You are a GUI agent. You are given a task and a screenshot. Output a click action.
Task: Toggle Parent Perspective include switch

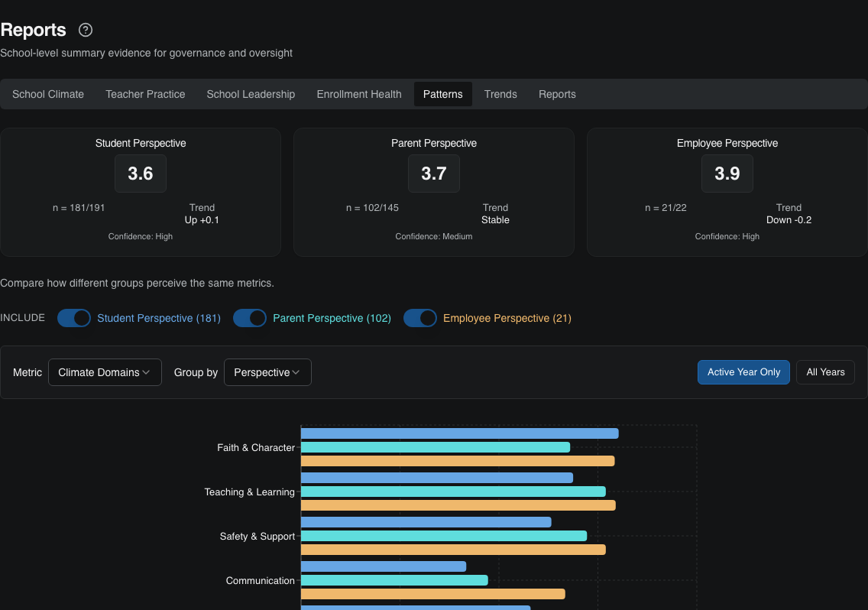point(250,318)
